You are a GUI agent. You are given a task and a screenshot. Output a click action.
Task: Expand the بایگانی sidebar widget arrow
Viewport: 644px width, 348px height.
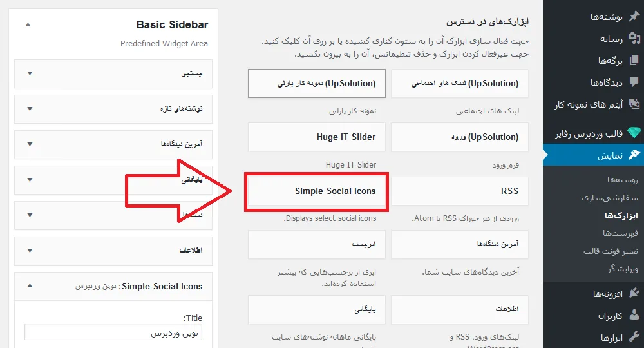(30, 180)
